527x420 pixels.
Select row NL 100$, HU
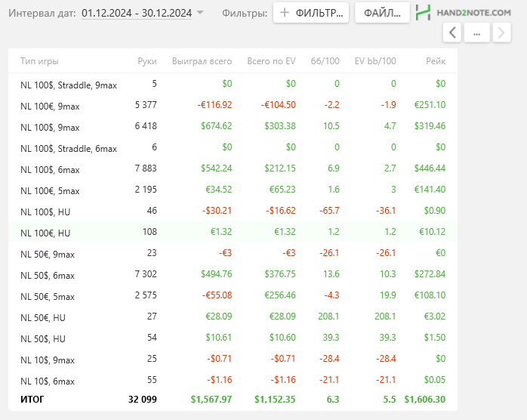tap(233, 211)
